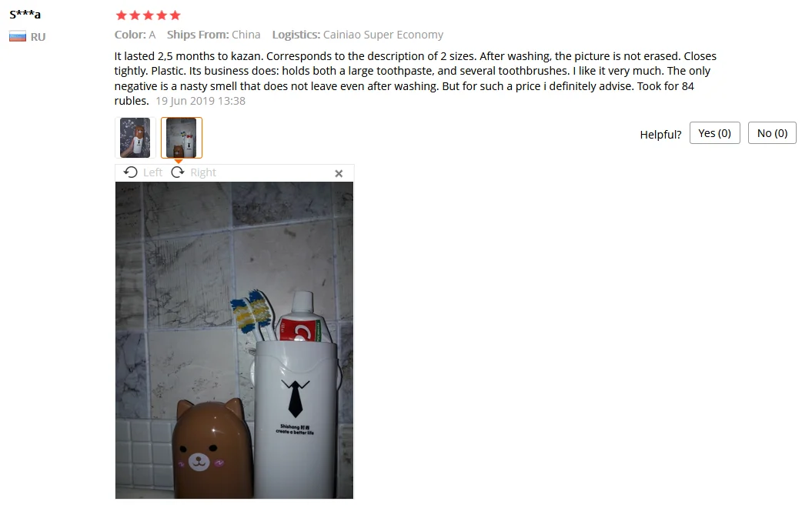Viewport: 812px width, 505px height.
Task: Click the reviewer name S***a
Action: [25, 15]
